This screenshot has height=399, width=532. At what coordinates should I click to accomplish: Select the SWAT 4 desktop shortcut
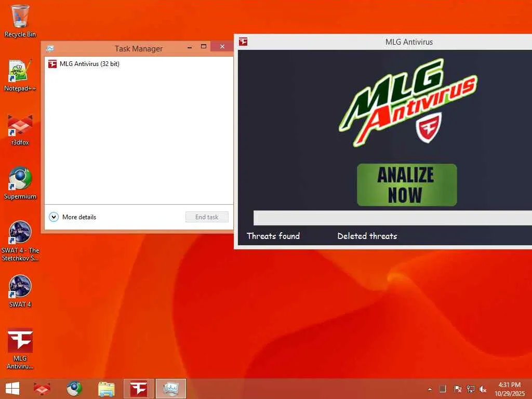click(20, 291)
